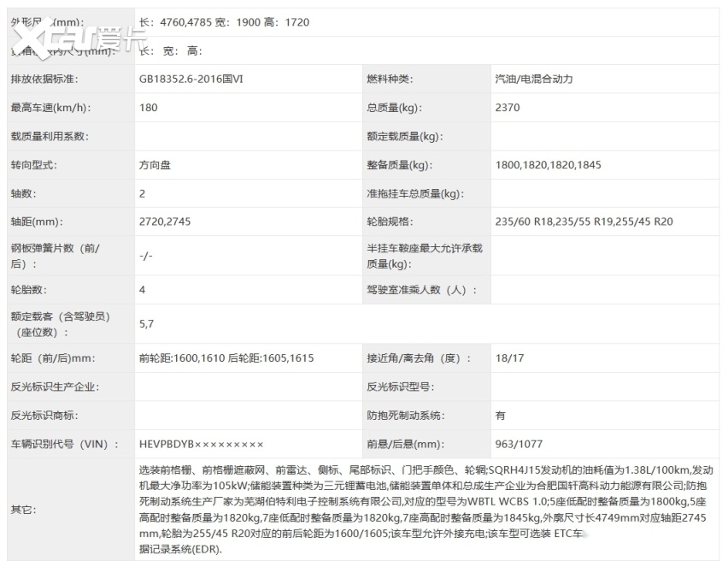Click the 总质量 value 2370
The image size is (728, 561).
(508, 108)
